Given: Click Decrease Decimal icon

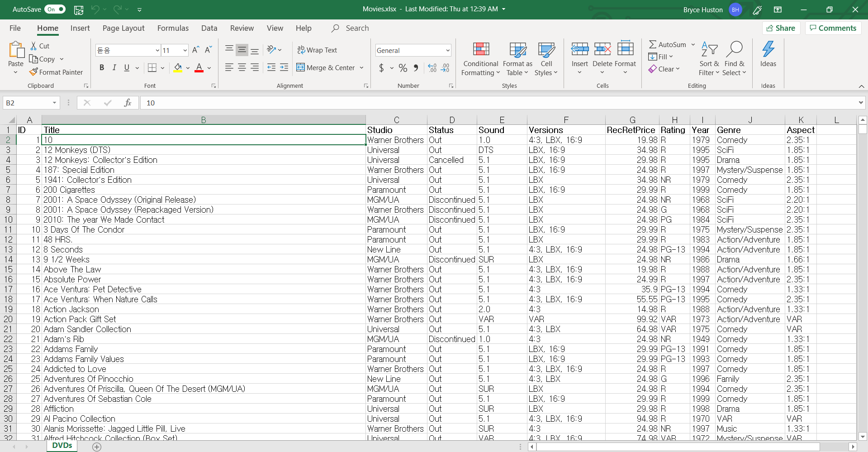Looking at the screenshot, I should point(445,68).
